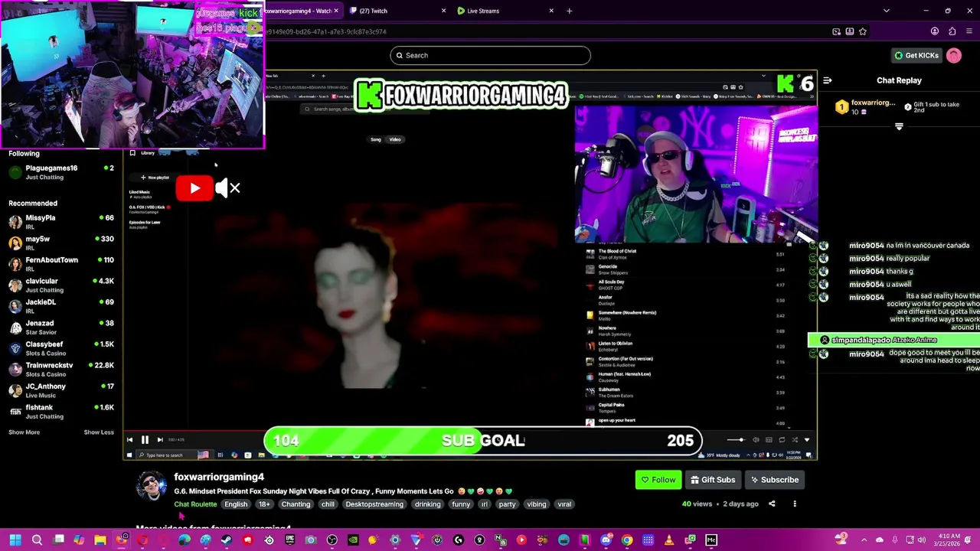
Task: Open Gift Subs dialog
Action: coord(711,480)
